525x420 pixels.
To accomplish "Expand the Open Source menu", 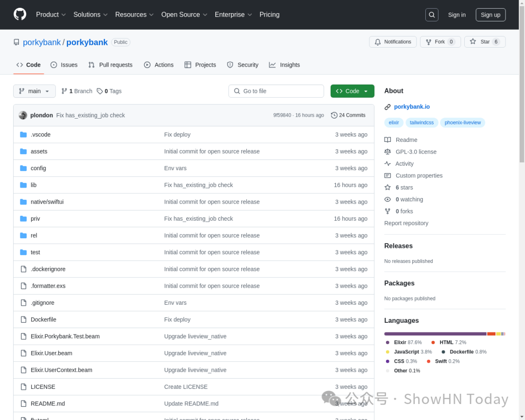I will [x=184, y=15].
